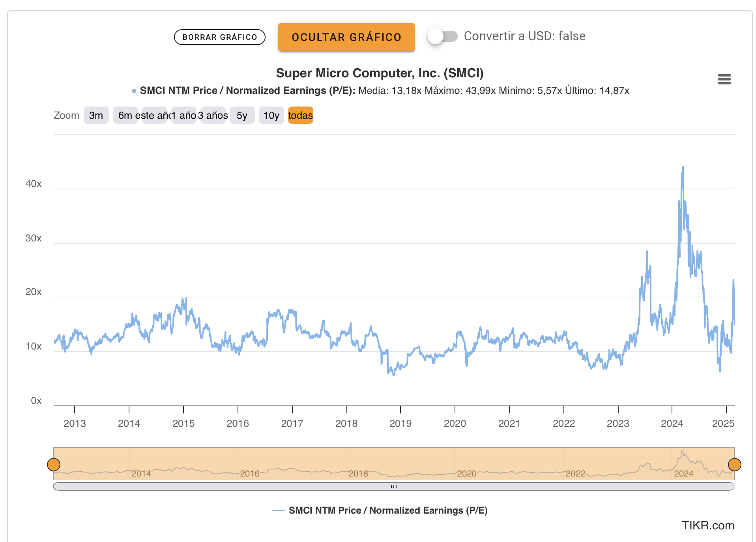Screen dimensions: 756x542
Task: Toggle the Convertir a USD switch
Action: [443, 36]
